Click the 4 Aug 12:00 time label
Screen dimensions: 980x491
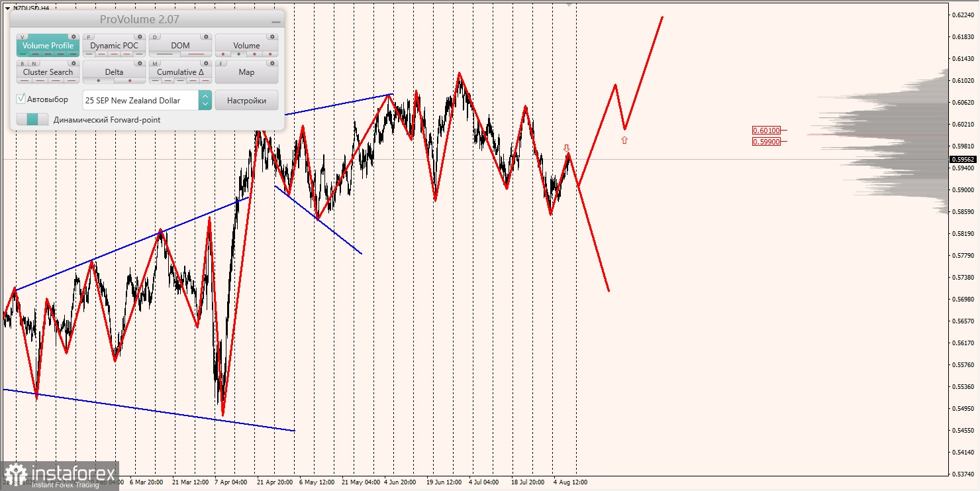(570, 482)
